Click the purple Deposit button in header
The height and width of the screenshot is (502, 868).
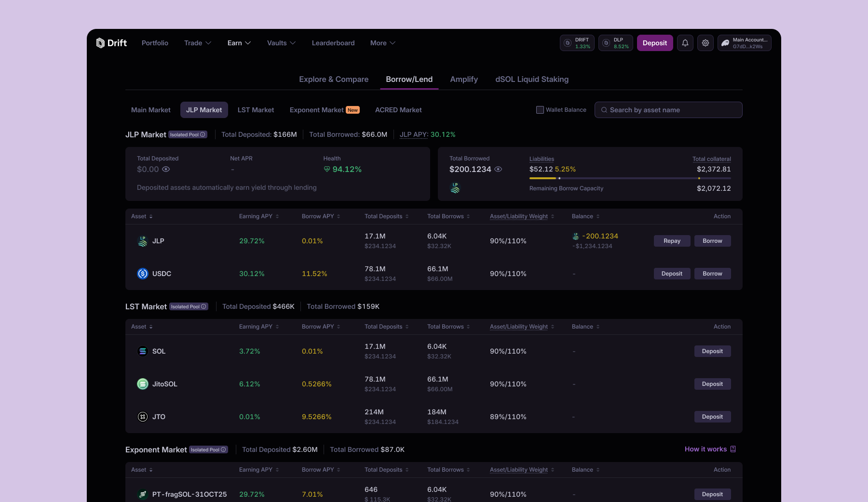point(655,43)
